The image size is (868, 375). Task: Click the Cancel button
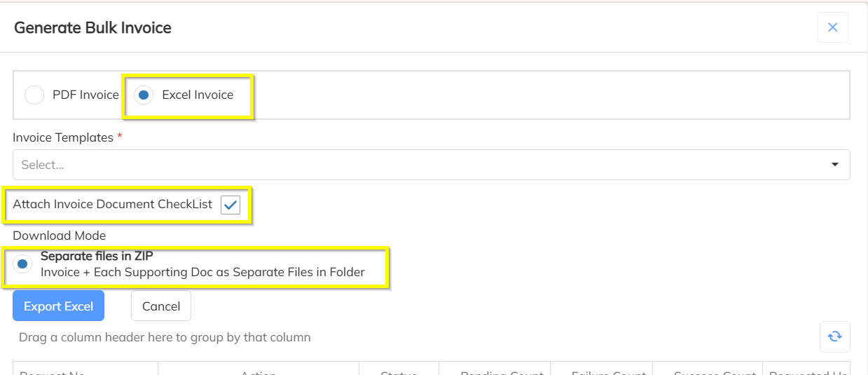[161, 306]
